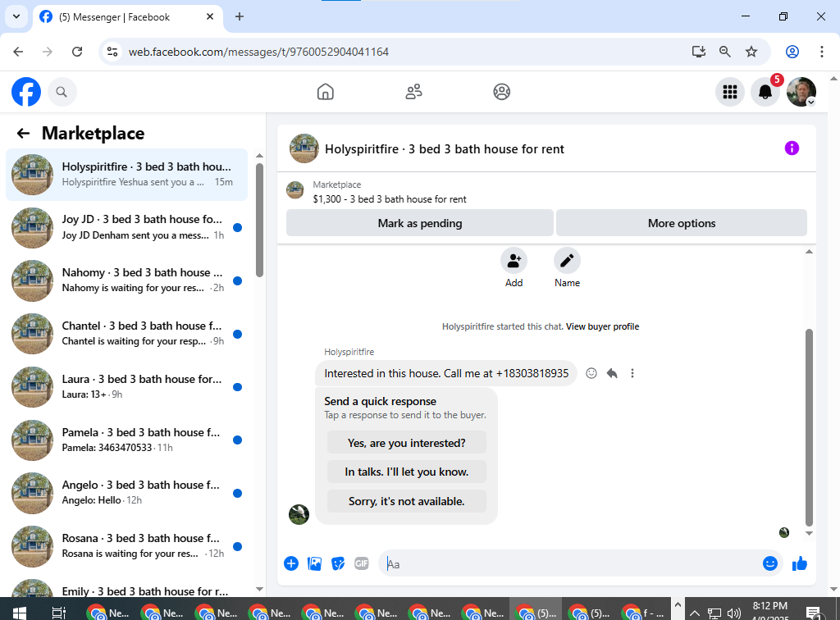Image resolution: width=840 pixels, height=620 pixels.
Task: Open Chrome three-dot menu
Action: click(x=822, y=52)
